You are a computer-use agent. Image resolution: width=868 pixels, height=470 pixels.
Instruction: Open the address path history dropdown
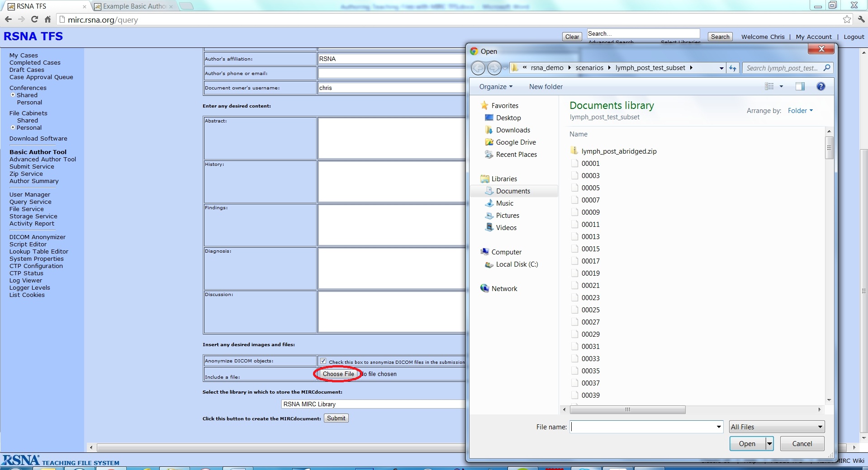point(721,68)
